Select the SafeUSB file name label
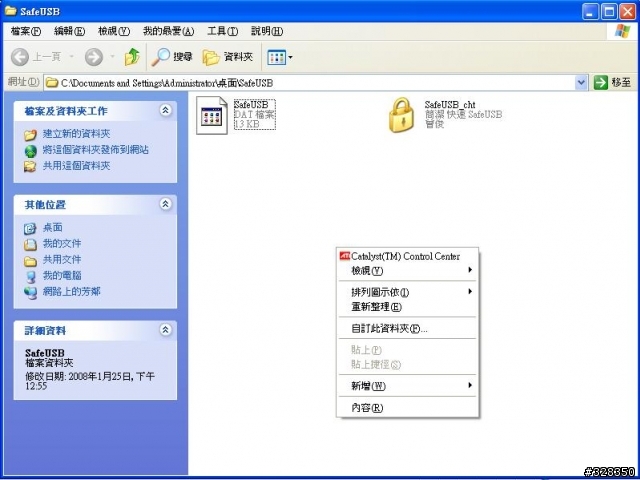640x480 pixels. (x=251, y=104)
